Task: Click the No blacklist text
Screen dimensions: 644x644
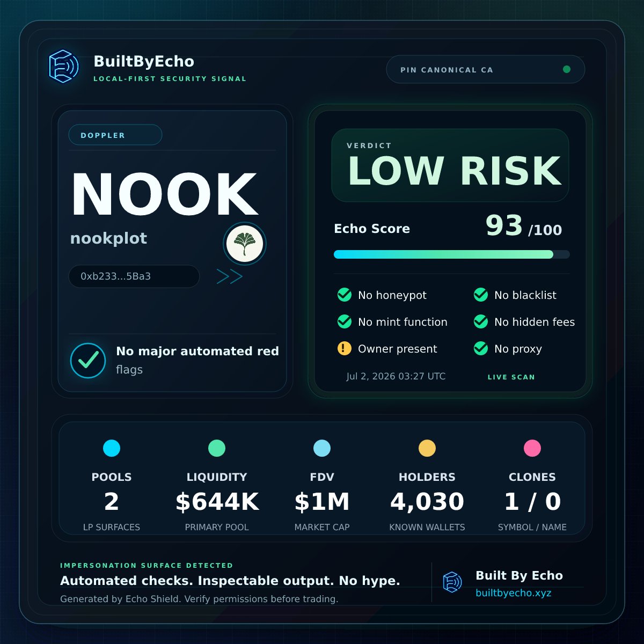Action: tap(525, 295)
